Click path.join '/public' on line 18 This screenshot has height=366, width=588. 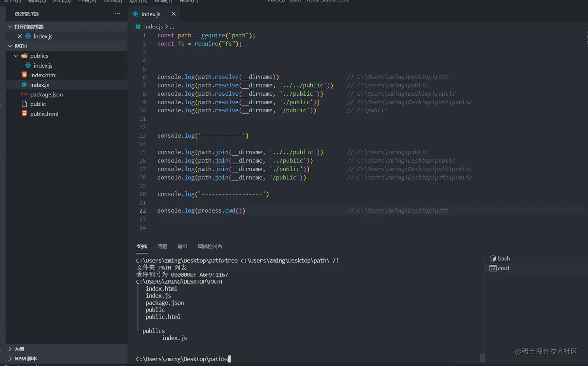[232, 177]
